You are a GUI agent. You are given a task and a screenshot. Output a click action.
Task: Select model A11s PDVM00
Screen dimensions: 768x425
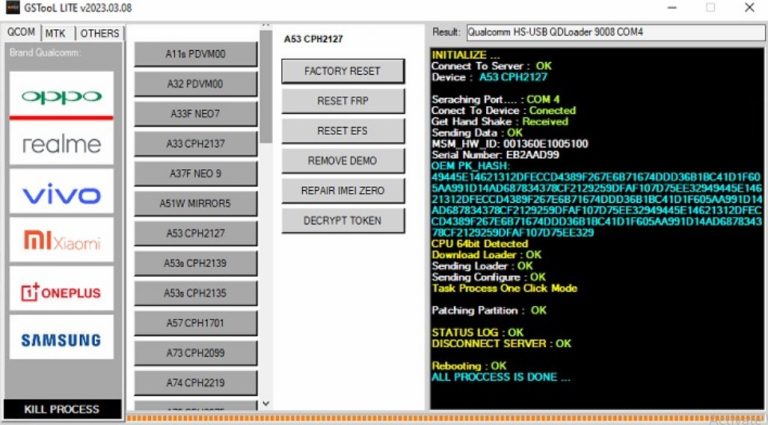pos(195,54)
